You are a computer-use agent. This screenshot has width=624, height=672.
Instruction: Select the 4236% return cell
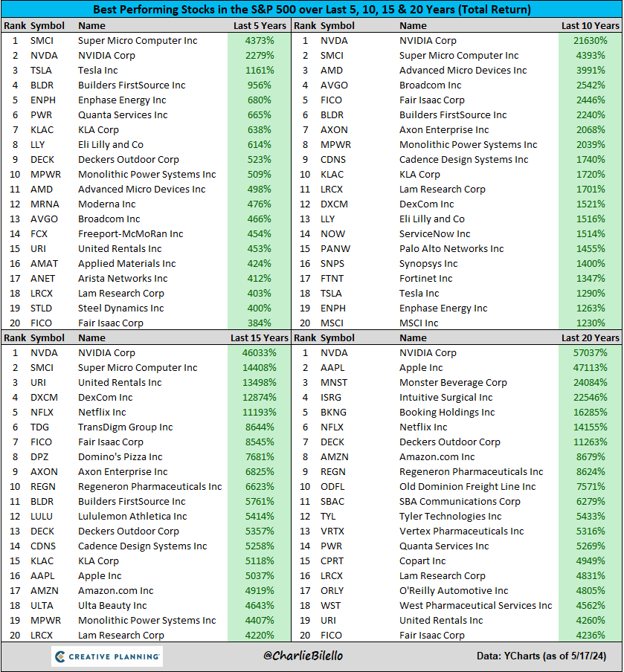[x=590, y=635]
